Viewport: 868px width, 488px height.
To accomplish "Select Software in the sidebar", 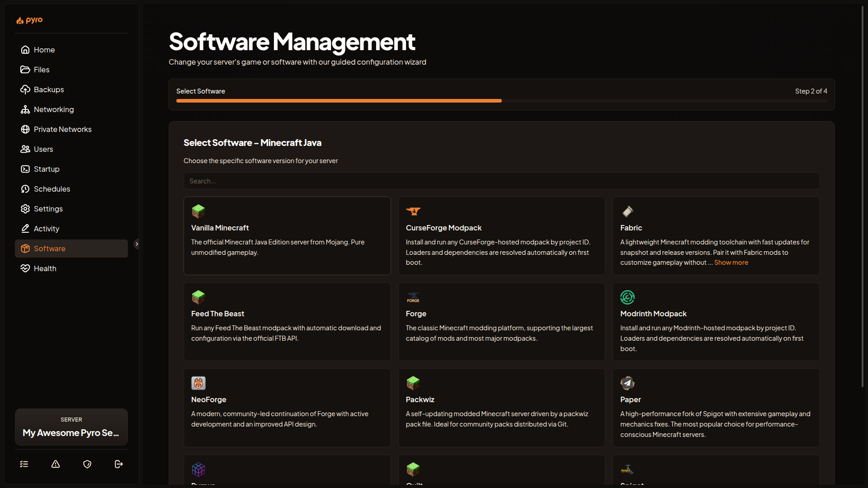I will click(x=71, y=249).
